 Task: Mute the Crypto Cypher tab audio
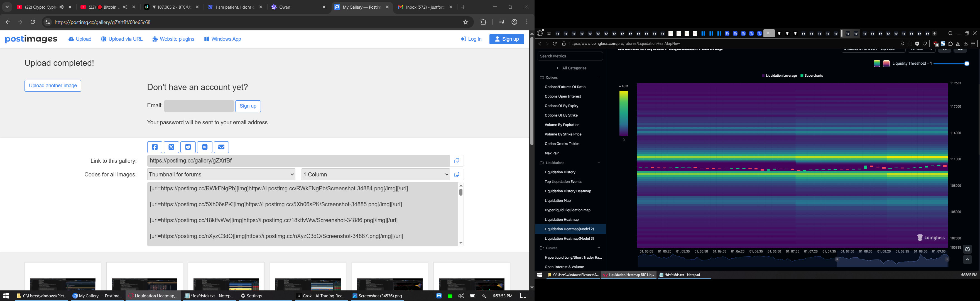pyautogui.click(x=62, y=7)
